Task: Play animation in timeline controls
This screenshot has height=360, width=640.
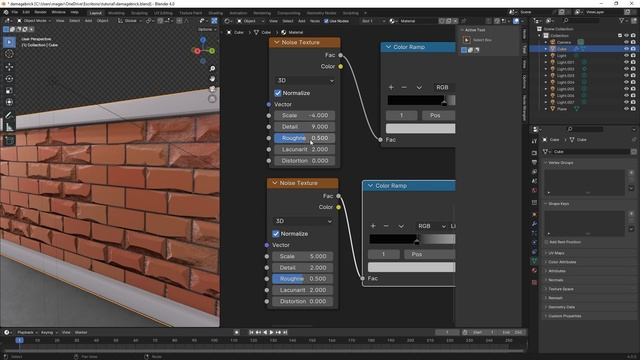Action: [x=271, y=333]
